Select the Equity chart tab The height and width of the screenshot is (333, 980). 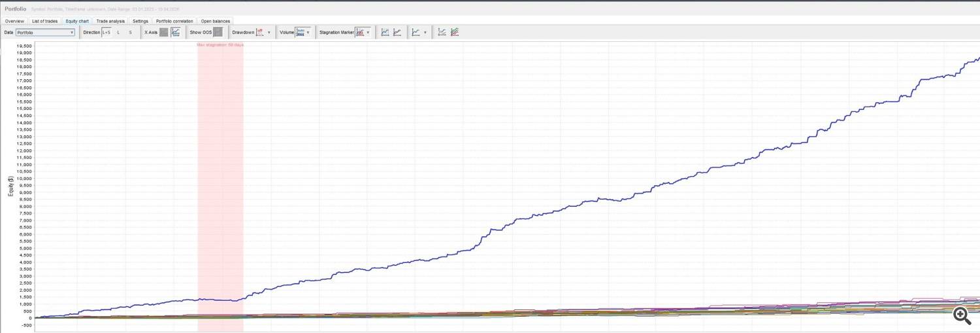click(77, 21)
